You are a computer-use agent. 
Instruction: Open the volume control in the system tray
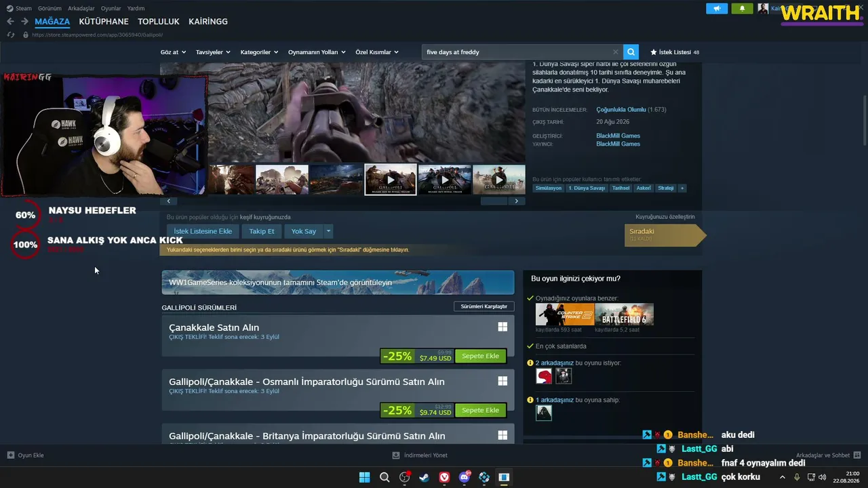coord(824,477)
